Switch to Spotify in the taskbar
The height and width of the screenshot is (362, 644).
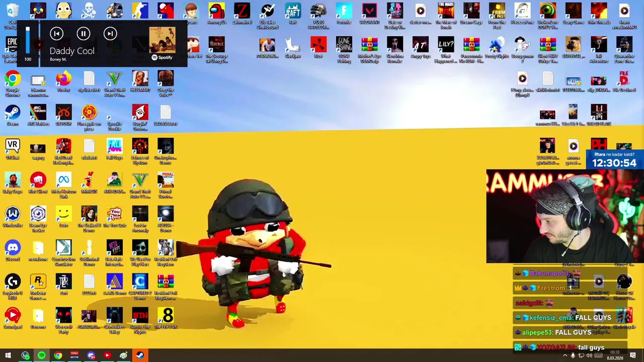coord(41,355)
